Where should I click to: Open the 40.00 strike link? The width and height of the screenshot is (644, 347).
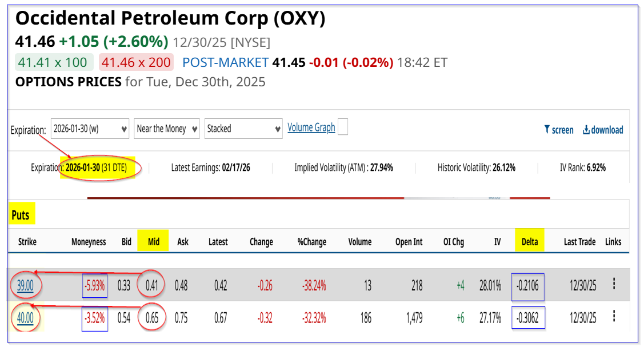click(25, 317)
